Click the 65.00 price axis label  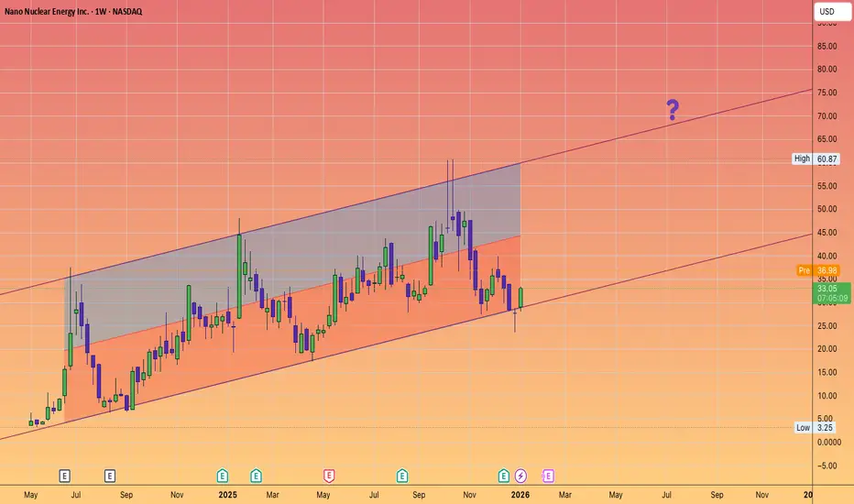pos(827,139)
